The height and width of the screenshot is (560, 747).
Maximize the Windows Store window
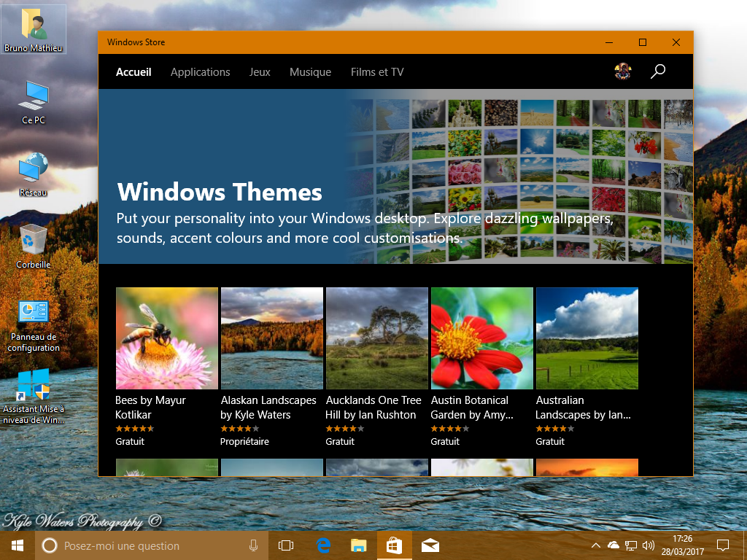pos(643,42)
